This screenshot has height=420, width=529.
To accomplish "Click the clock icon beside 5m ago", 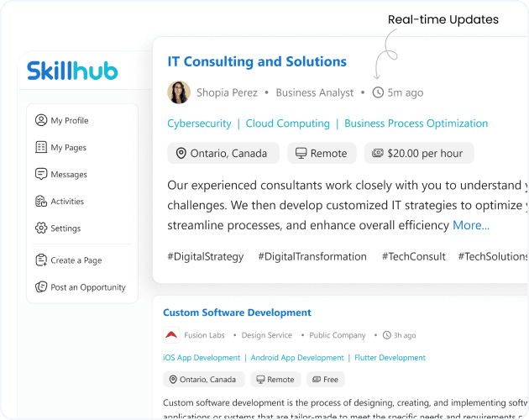I will 378,92.
